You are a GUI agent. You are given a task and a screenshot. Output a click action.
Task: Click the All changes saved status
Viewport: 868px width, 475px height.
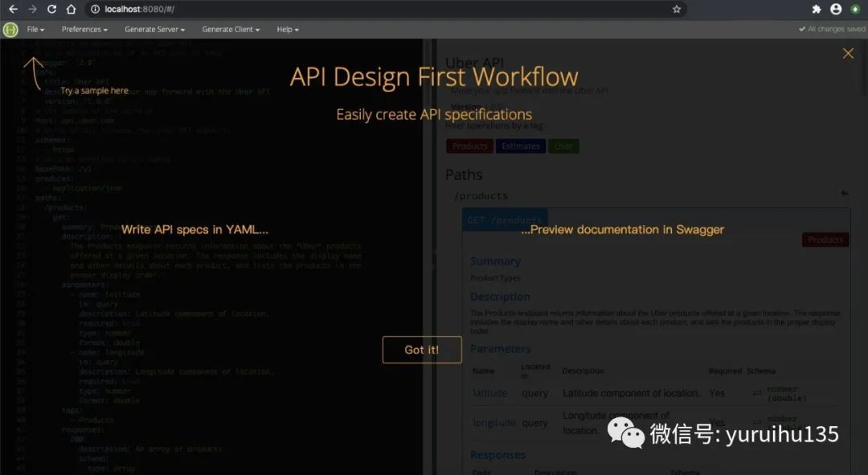832,29
